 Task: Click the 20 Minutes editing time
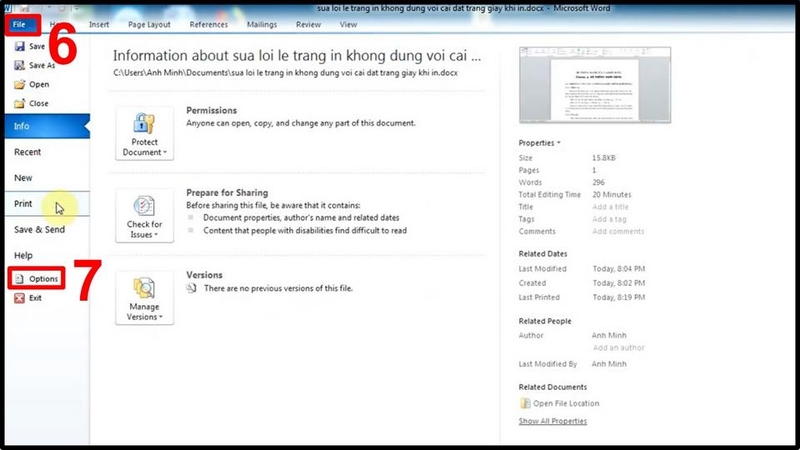611,194
